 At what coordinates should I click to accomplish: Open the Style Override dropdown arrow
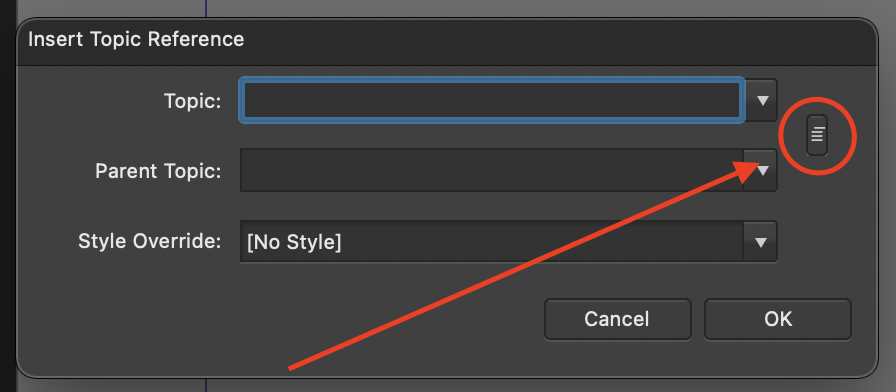click(760, 242)
